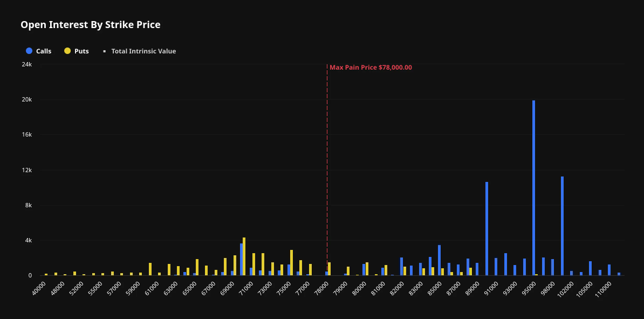This screenshot has width=644, height=319.
Task: Click the 8k y-axis label
Action: click(x=29, y=205)
